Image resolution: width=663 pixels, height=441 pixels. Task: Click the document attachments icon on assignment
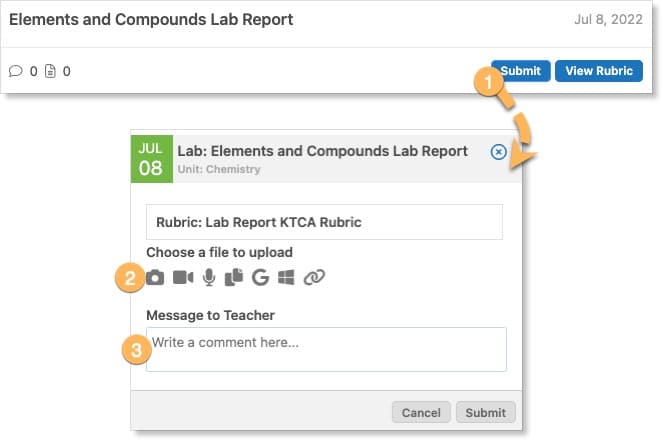tap(49, 71)
